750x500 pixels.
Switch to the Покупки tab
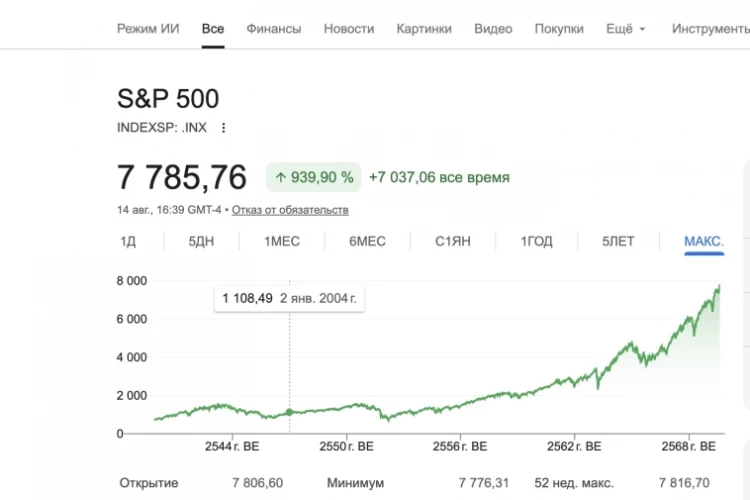[x=559, y=29]
